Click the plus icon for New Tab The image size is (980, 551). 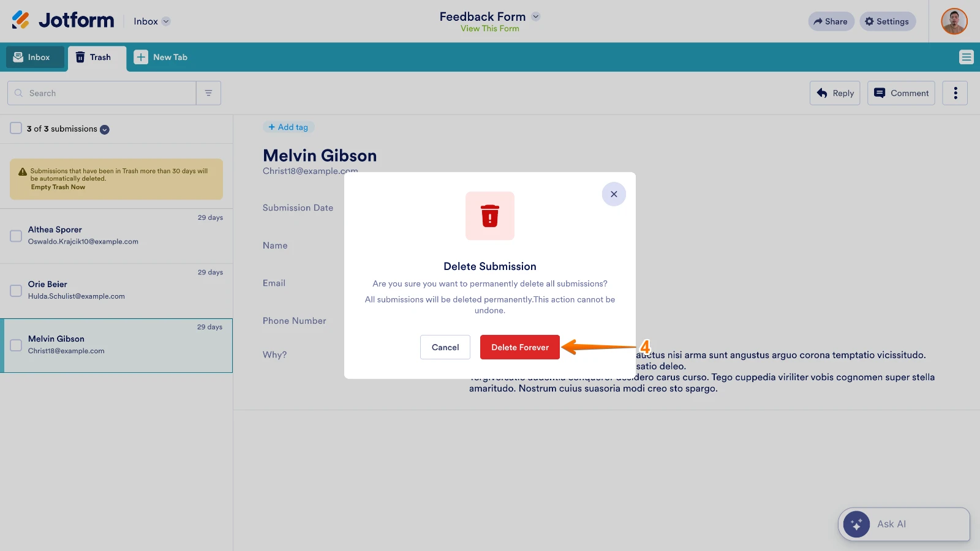click(141, 57)
